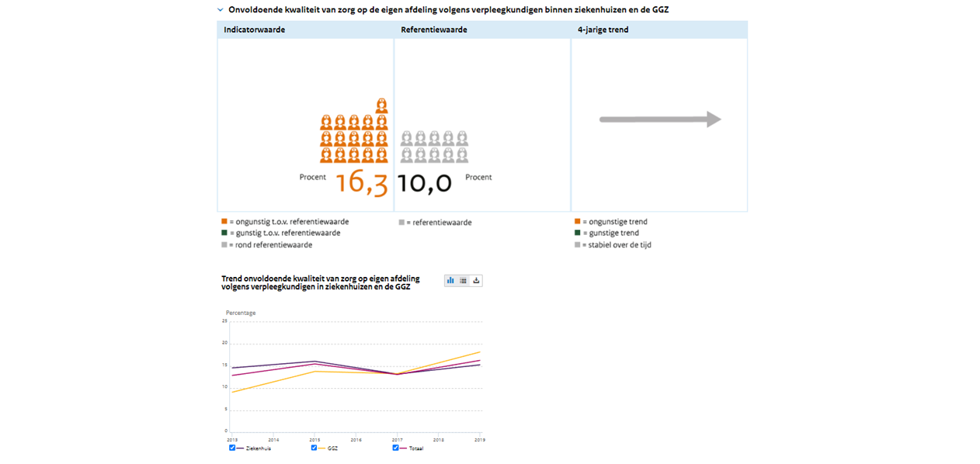The image size is (980, 464).
Task: Click the gray 'referentiewaarde' legend square
Action: (x=401, y=223)
